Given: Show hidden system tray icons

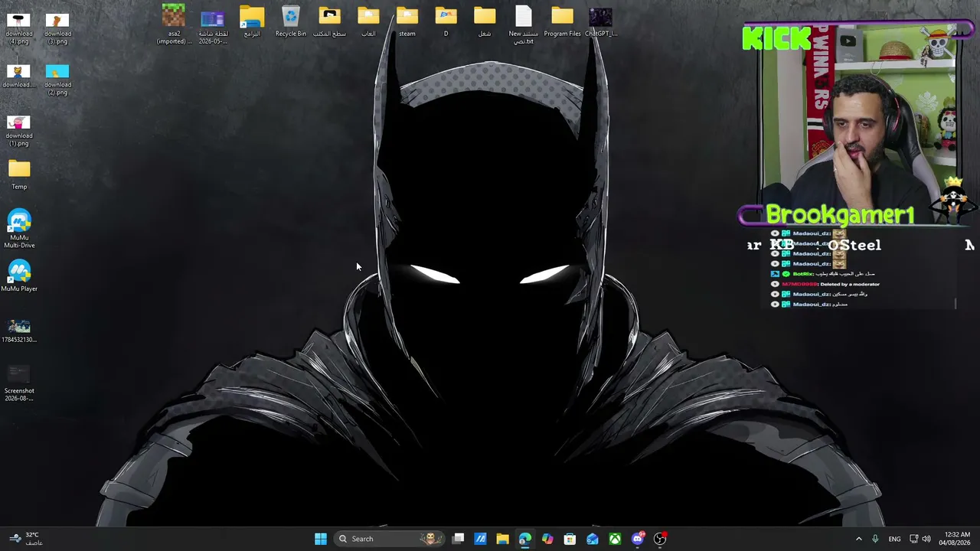Looking at the screenshot, I should click(x=858, y=539).
